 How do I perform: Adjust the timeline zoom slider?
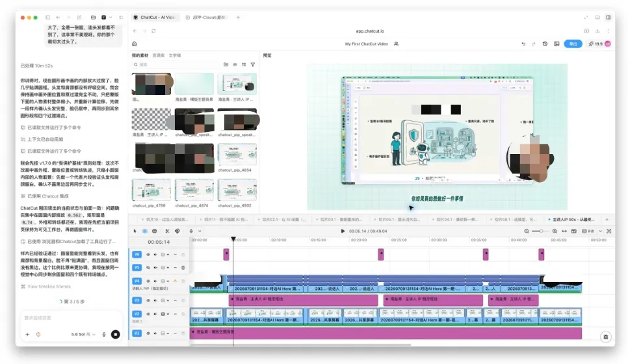tap(540, 231)
